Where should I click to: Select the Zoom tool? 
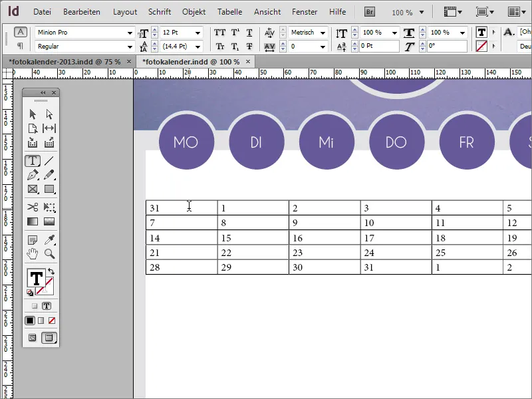click(x=49, y=254)
